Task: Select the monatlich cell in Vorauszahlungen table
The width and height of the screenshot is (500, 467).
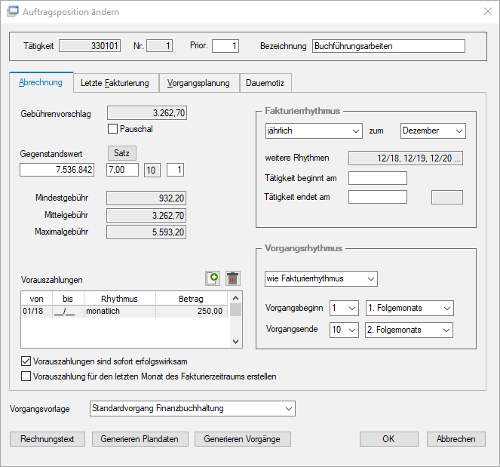Action: [x=120, y=311]
